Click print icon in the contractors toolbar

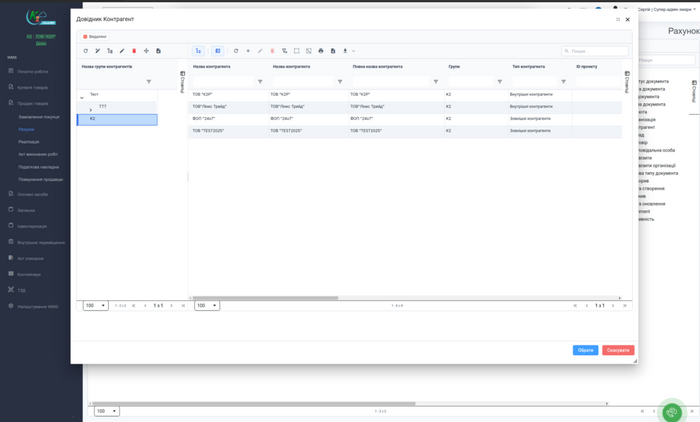coord(321,51)
